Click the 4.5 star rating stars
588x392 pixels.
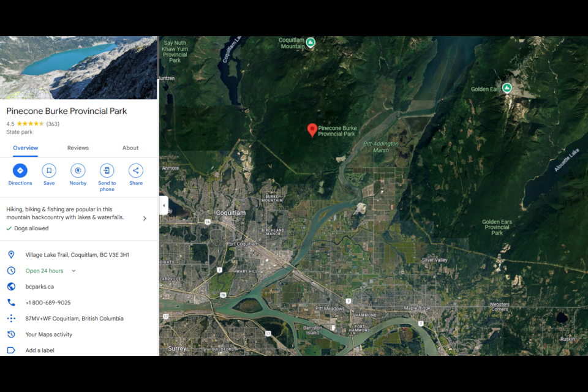click(31, 124)
